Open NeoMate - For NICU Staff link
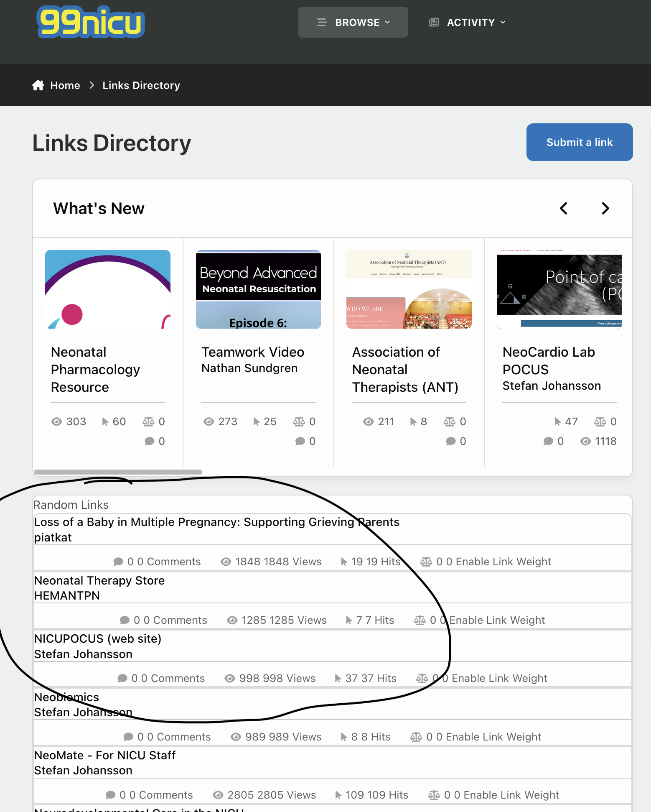 105,755
